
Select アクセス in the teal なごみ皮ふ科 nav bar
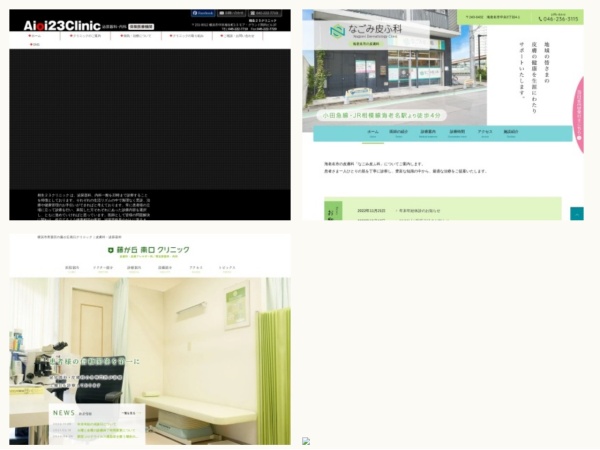[485, 133]
